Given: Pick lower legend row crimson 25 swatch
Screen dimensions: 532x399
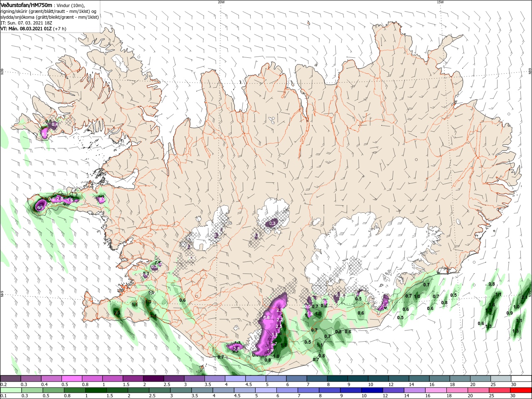Looking at the screenshot, I should point(500,390).
